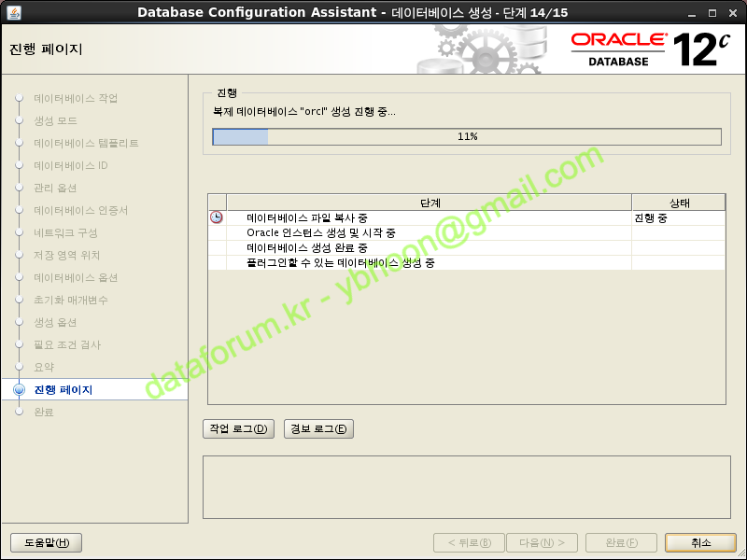This screenshot has width=747, height=560.
Task: Click the 상태 column header
Action: [x=679, y=203]
